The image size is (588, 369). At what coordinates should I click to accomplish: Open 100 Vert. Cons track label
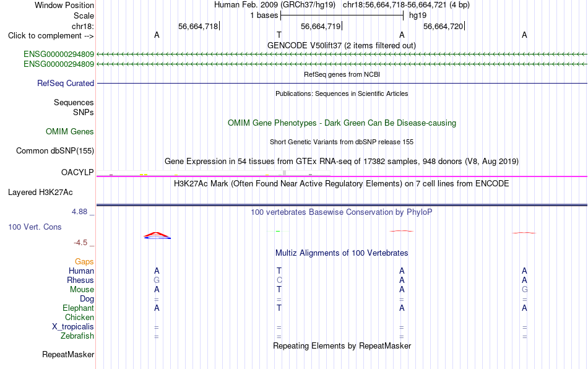35,227
